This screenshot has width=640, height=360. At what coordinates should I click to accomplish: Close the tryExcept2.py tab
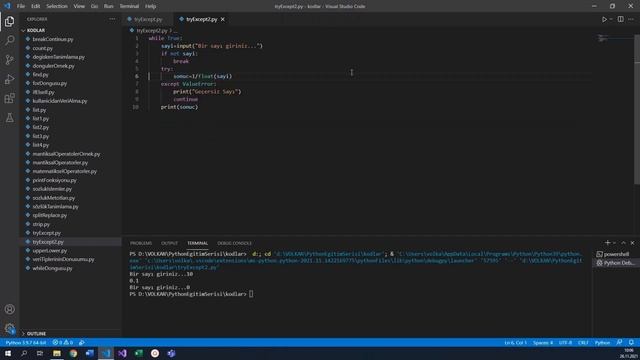pos(222,19)
